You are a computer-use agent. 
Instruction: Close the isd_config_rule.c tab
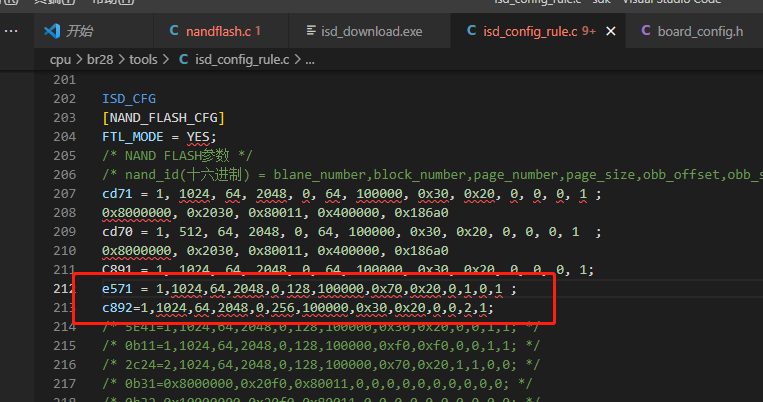(611, 32)
